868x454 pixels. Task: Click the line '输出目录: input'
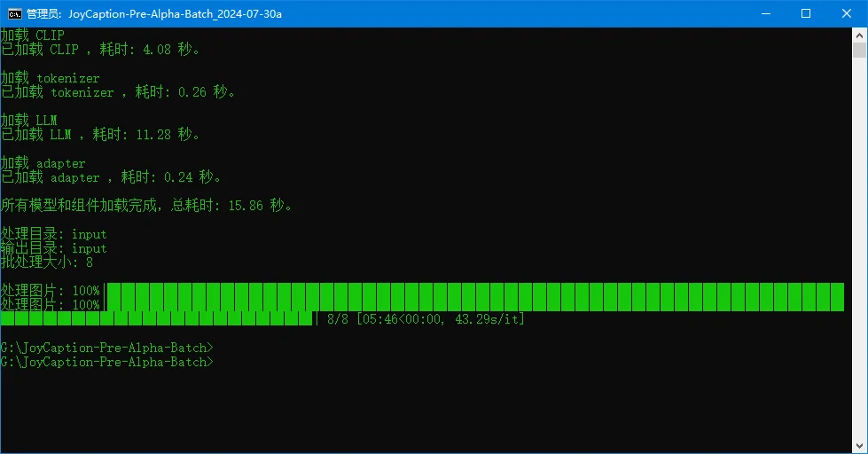(x=54, y=248)
